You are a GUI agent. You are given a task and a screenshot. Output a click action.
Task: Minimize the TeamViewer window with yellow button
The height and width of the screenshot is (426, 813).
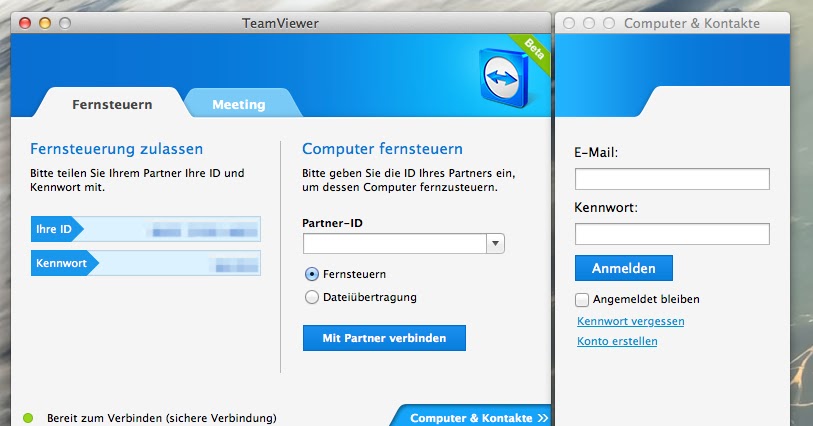tap(45, 23)
